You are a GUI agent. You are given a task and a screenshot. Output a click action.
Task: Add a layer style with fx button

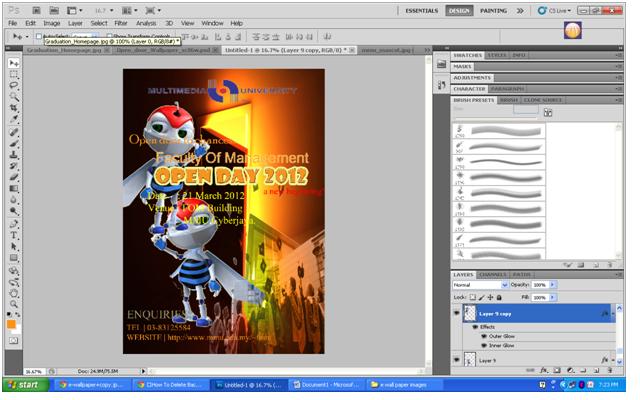pos(543,370)
